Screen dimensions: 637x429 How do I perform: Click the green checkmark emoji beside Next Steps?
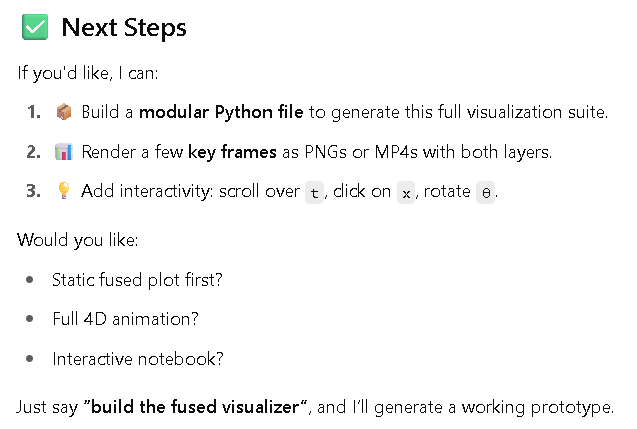coord(35,27)
